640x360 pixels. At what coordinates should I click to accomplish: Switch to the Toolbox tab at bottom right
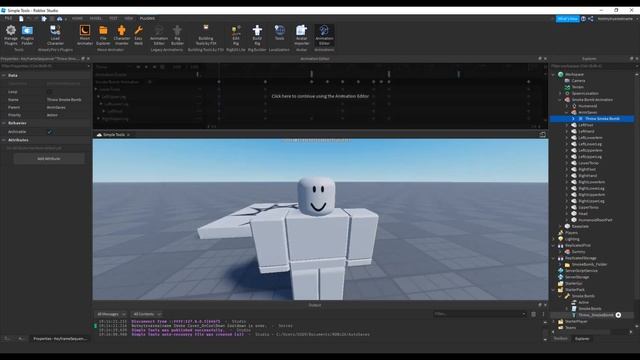[560, 338]
